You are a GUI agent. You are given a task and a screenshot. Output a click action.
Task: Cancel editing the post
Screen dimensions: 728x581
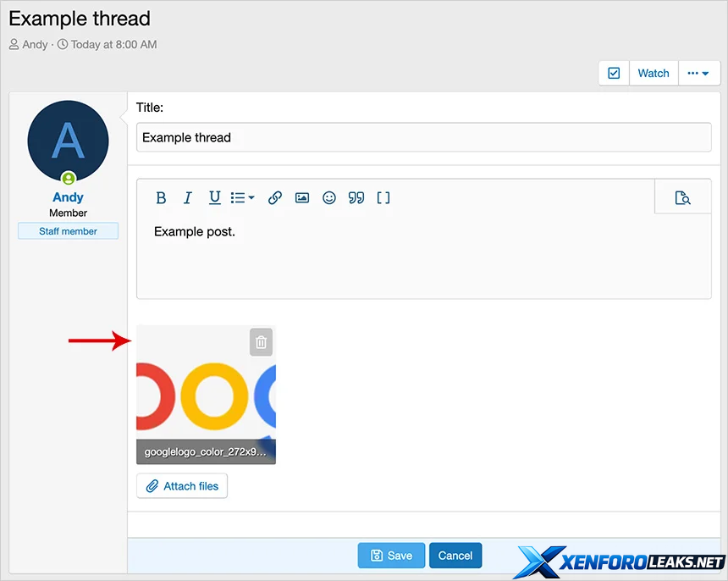pyautogui.click(x=455, y=556)
